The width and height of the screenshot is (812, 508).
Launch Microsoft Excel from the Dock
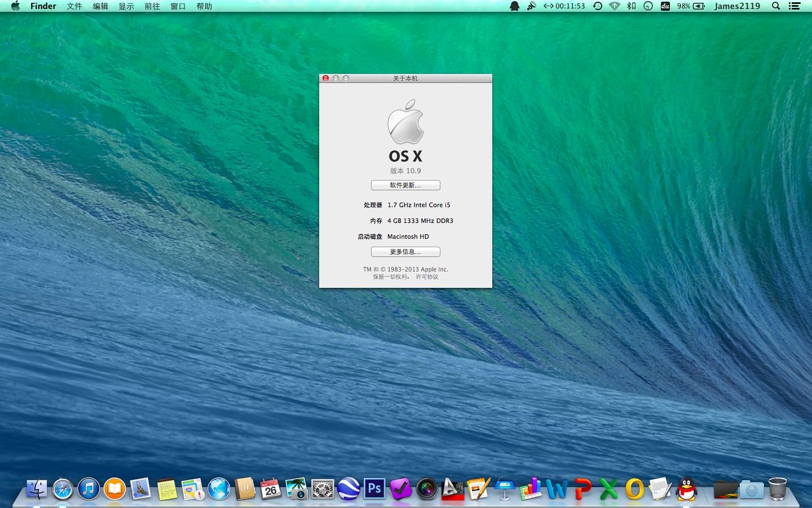click(x=608, y=489)
